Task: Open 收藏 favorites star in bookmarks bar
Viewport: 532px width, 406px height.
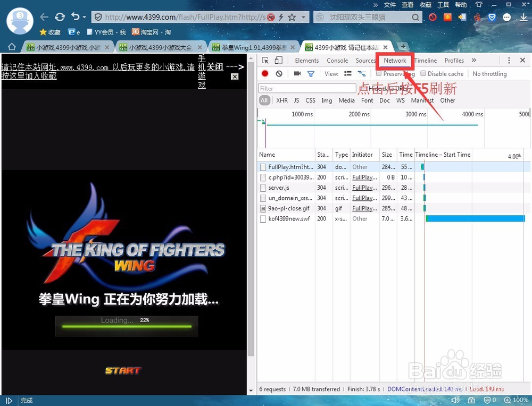Action: pos(50,32)
